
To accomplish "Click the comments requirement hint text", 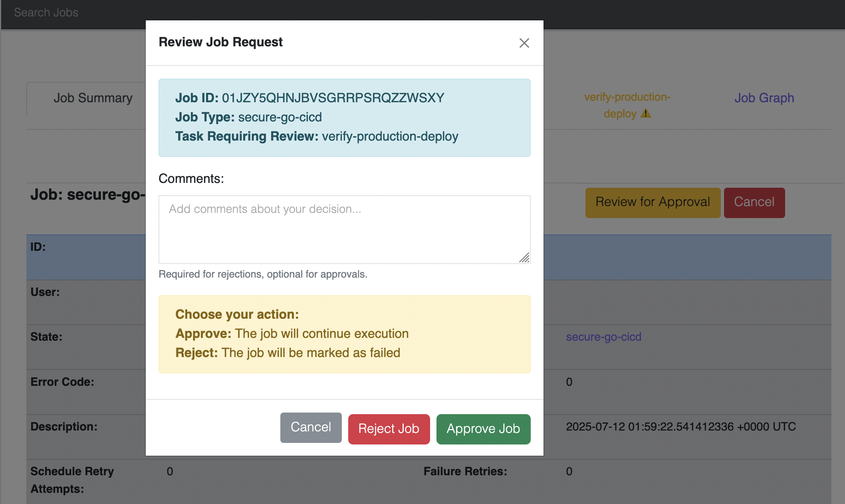I will tap(262, 274).
